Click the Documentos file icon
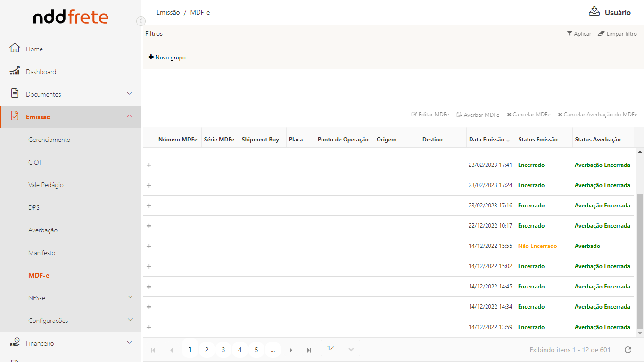Viewport: 644px width, 362px height. coord(15,93)
